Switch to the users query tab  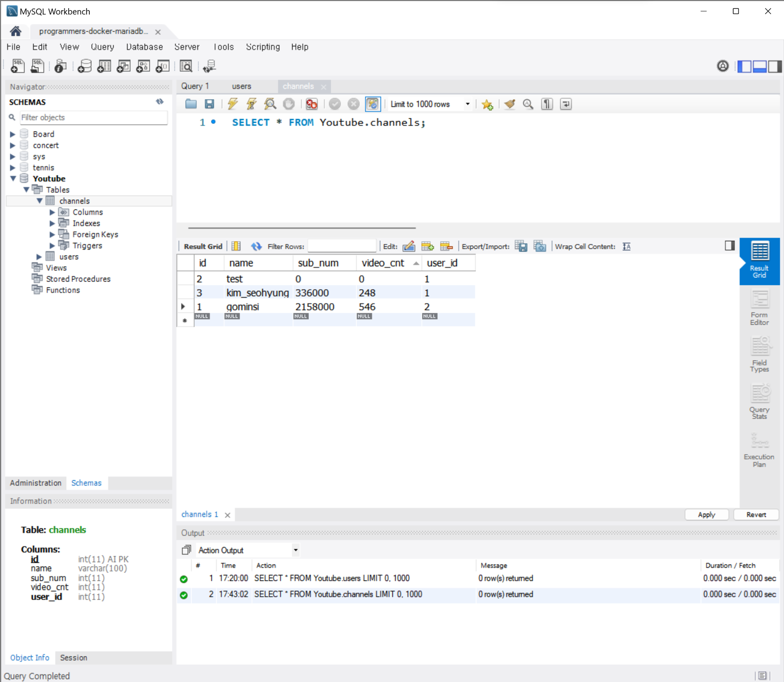point(241,86)
